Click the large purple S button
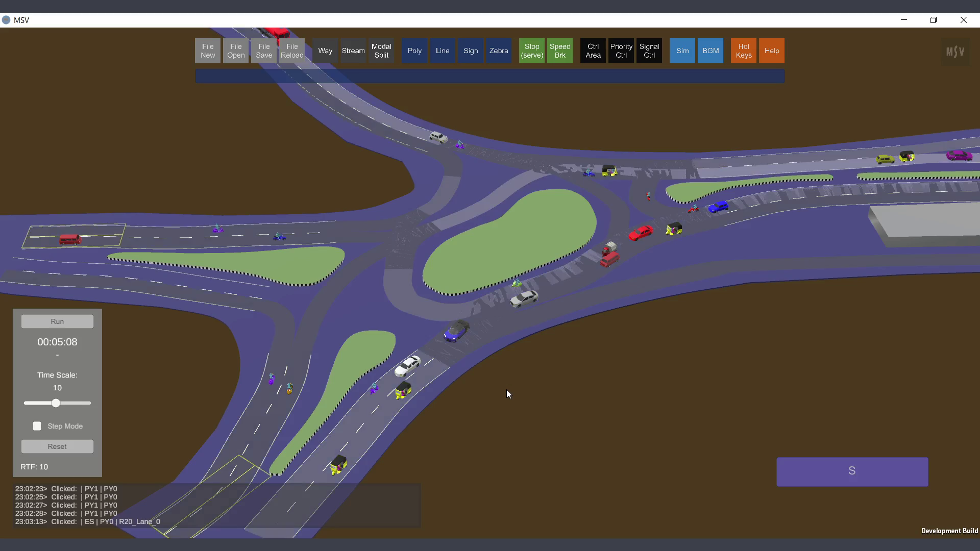Viewport: 980px width, 551px height. [x=852, y=471]
